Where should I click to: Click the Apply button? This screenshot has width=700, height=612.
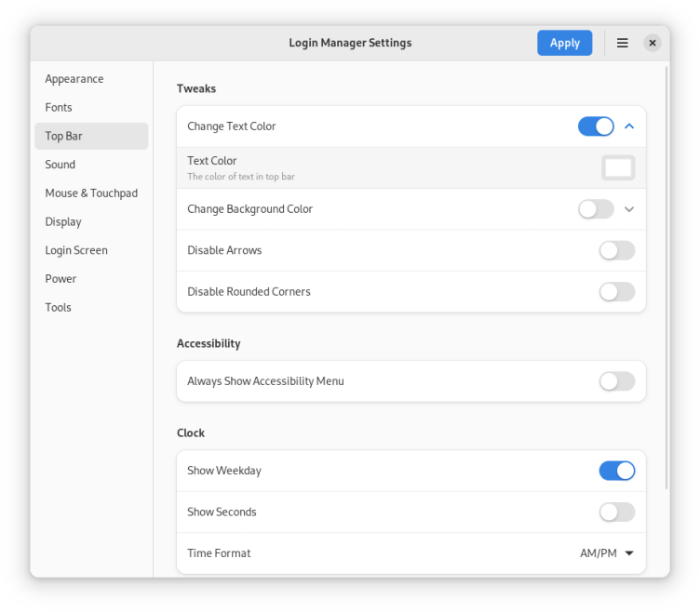tap(564, 43)
